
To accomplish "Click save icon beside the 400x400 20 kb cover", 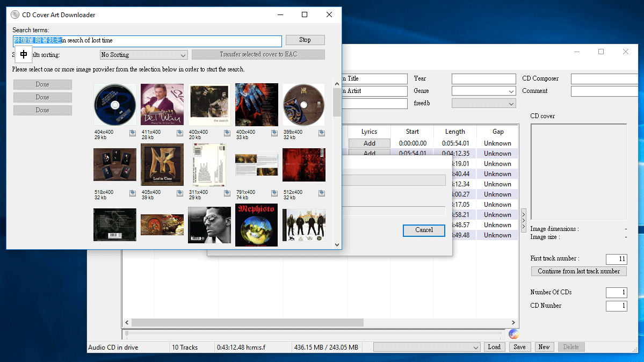I will [x=227, y=133].
